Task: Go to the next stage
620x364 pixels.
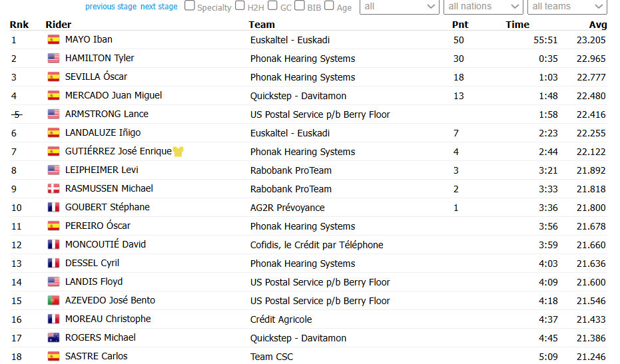Action: click(159, 7)
